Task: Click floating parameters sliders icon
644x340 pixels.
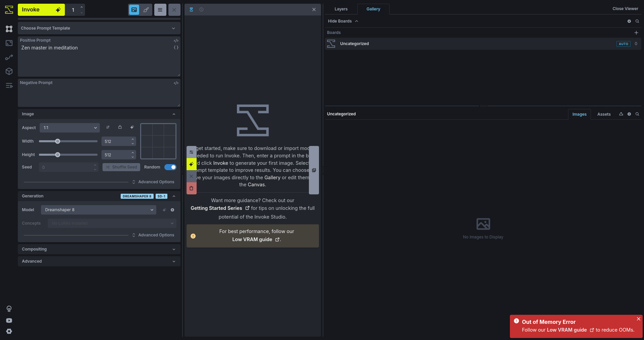Action: [191, 152]
